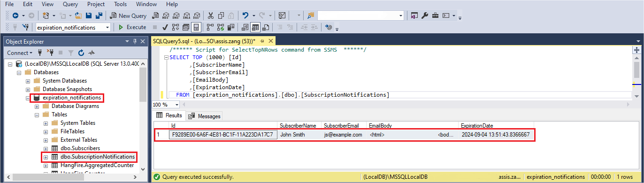Click the Find in Files icon
Screen dimensions: 644x183
coord(311,15)
